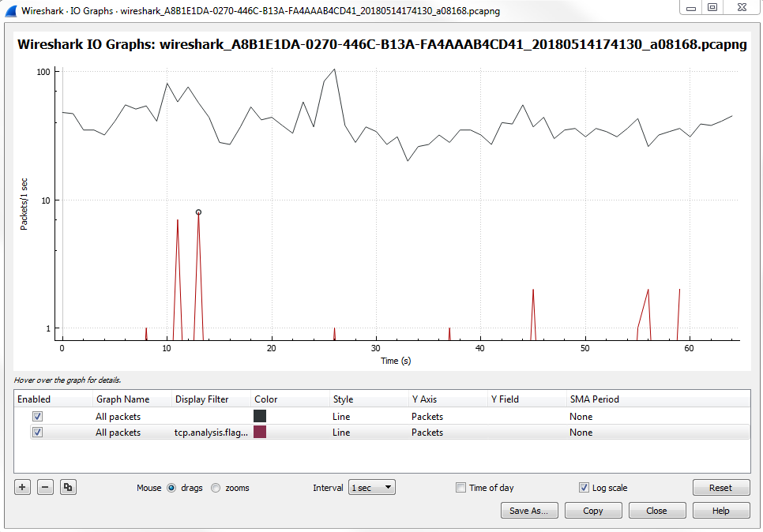Image resolution: width=763 pixels, height=532 pixels.
Task: Enable the Time of day checkbox
Action: (460, 487)
